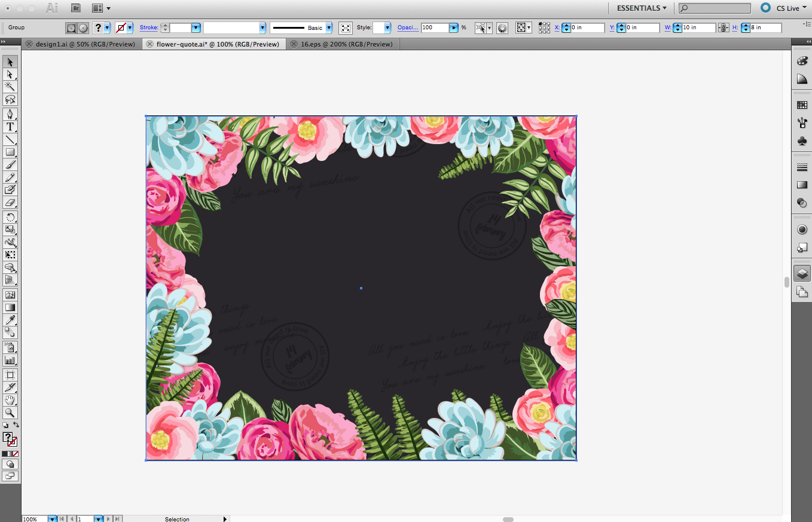This screenshot has height=522, width=812.
Task: Reset to default fill and stroke
Action: tap(5, 425)
